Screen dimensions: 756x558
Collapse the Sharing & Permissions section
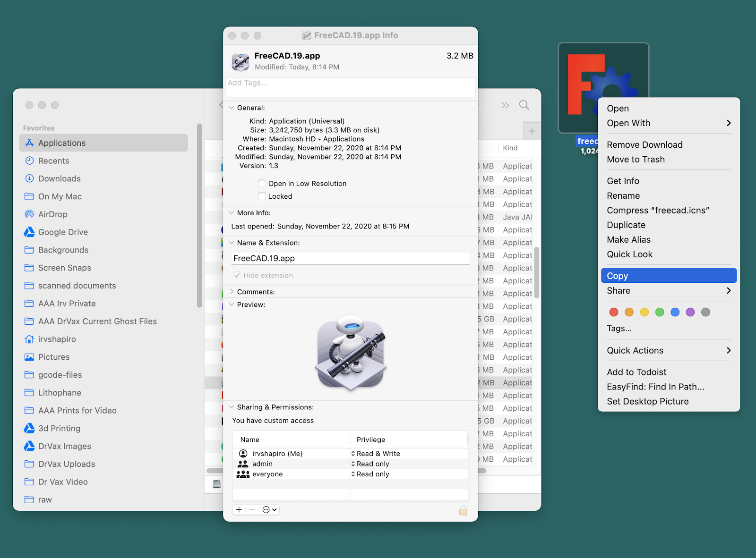[x=232, y=407]
